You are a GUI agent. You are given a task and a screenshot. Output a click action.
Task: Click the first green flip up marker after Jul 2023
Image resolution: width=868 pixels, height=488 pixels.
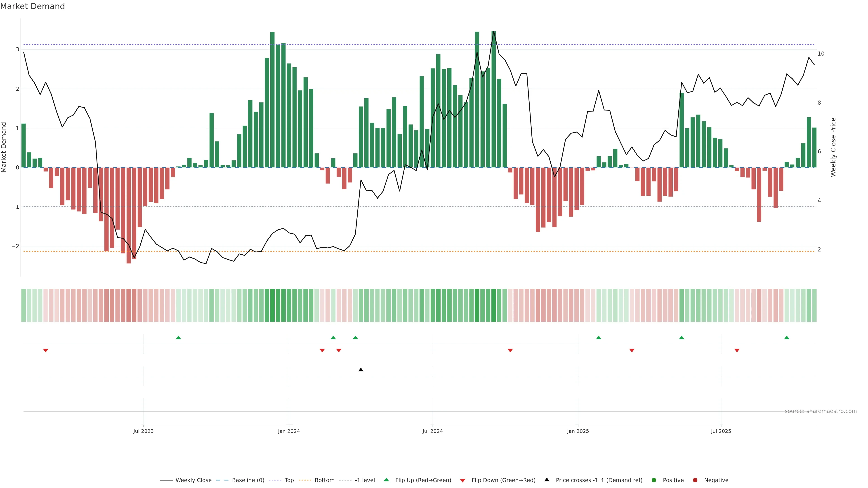179,338
